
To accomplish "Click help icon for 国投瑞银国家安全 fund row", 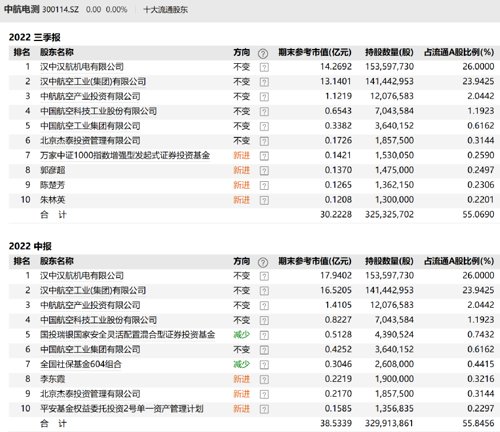I will click(x=264, y=335).
